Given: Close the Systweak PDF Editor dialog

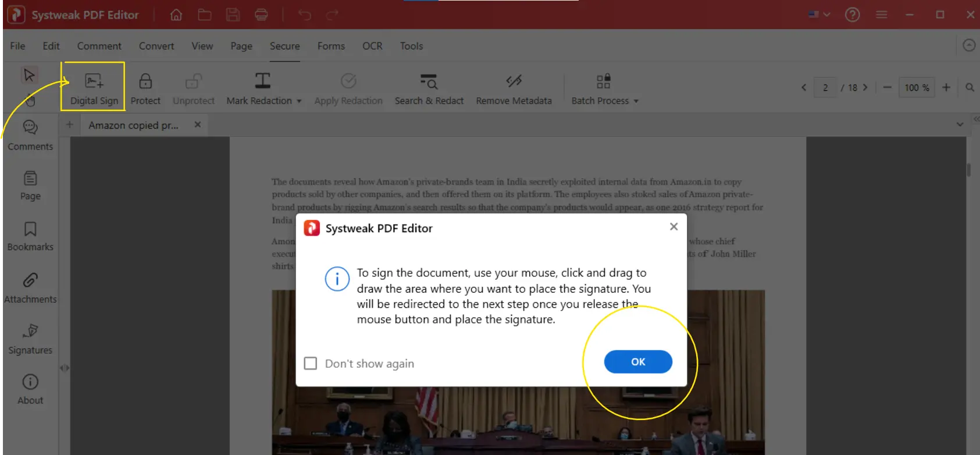Looking at the screenshot, I should [x=673, y=226].
